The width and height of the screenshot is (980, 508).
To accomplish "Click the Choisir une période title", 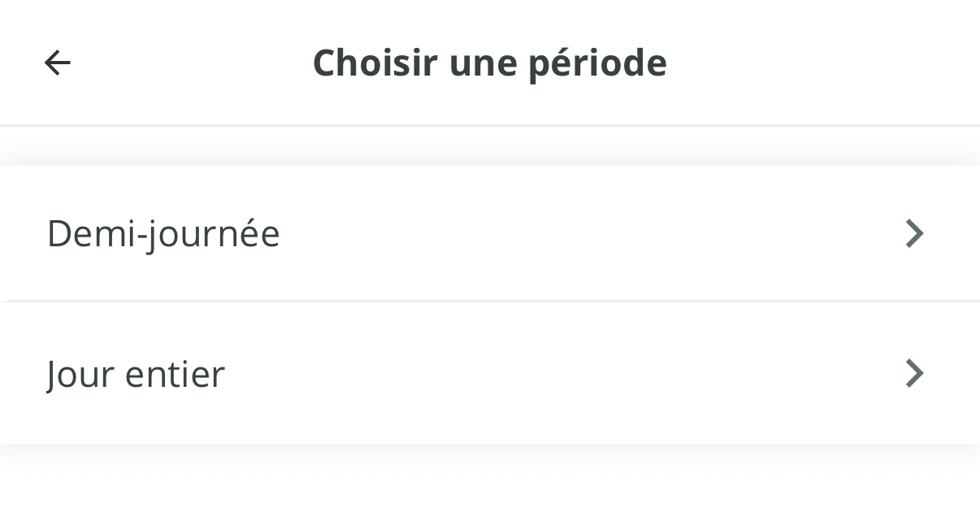I will click(x=490, y=63).
